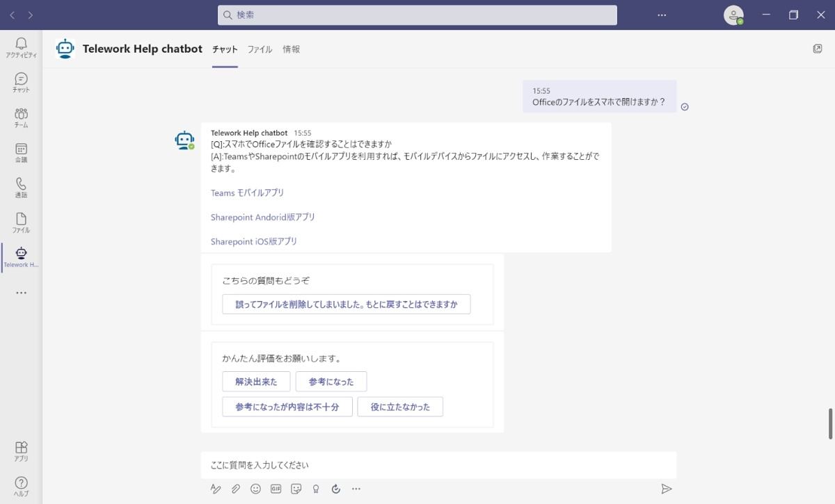
Task: Switch to the 情報 tab
Action: [x=292, y=49]
